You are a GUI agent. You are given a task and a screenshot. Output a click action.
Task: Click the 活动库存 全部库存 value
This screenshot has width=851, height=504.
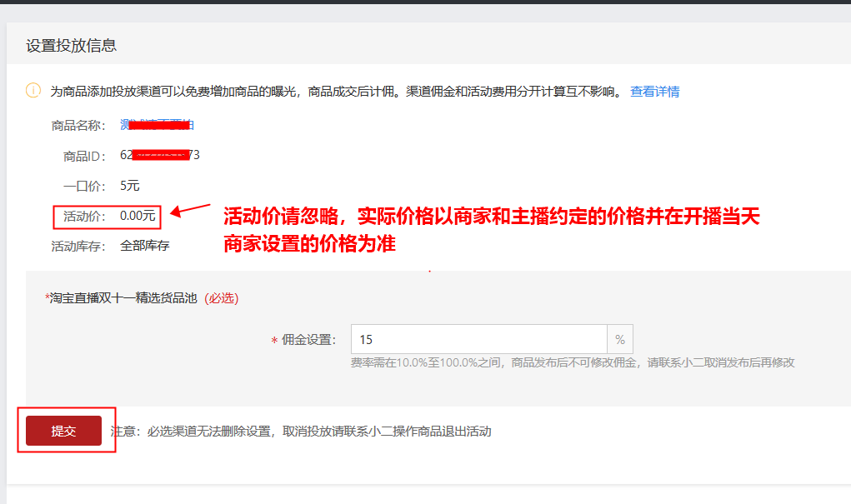(x=144, y=246)
